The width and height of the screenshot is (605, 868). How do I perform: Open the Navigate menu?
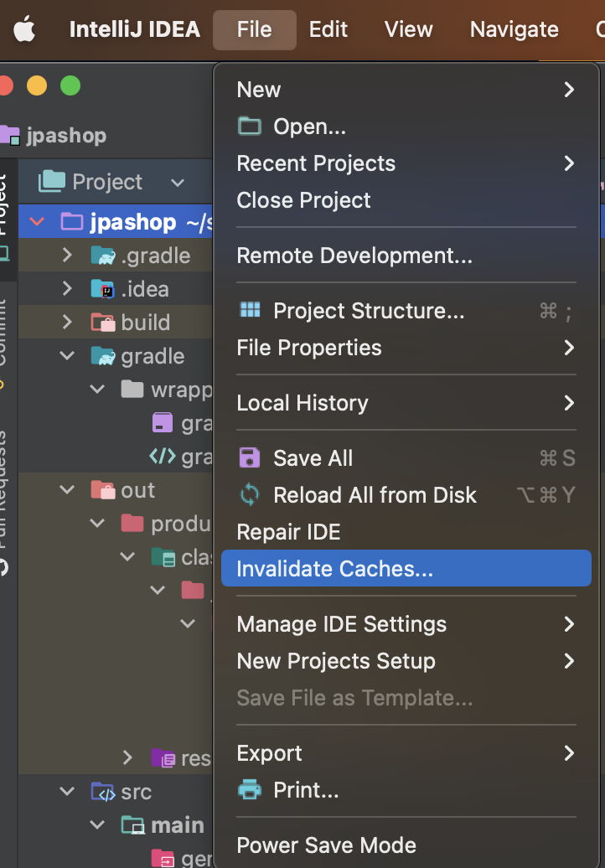tap(515, 29)
